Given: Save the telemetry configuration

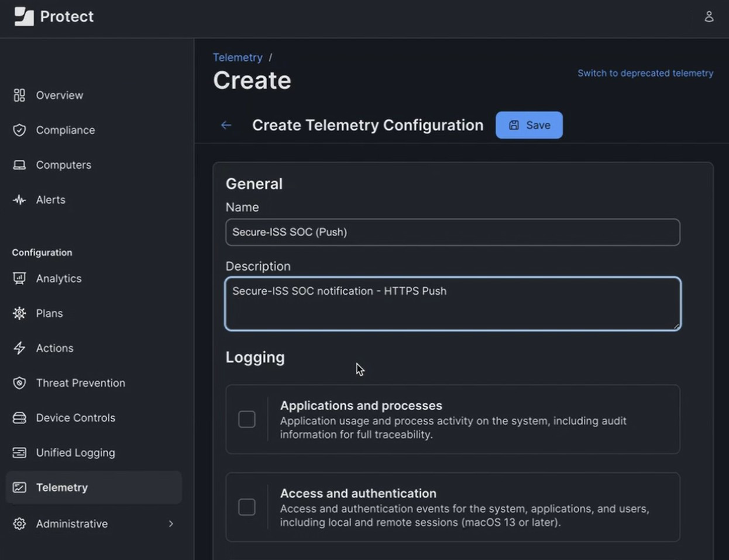Looking at the screenshot, I should (529, 125).
